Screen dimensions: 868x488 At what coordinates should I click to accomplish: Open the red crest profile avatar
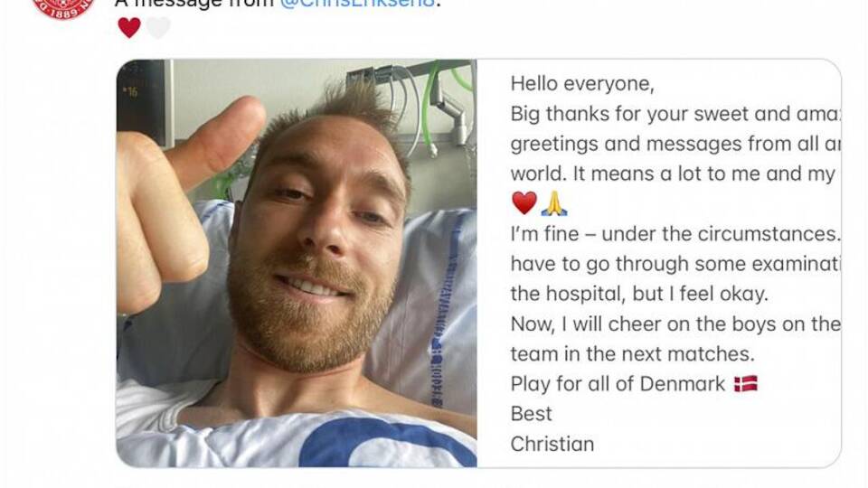(63, 8)
